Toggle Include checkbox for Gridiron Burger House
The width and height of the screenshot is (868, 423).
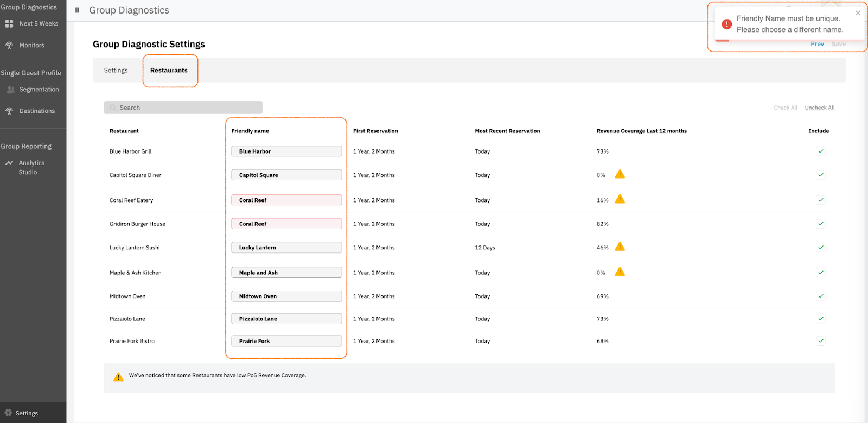(820, 224)
